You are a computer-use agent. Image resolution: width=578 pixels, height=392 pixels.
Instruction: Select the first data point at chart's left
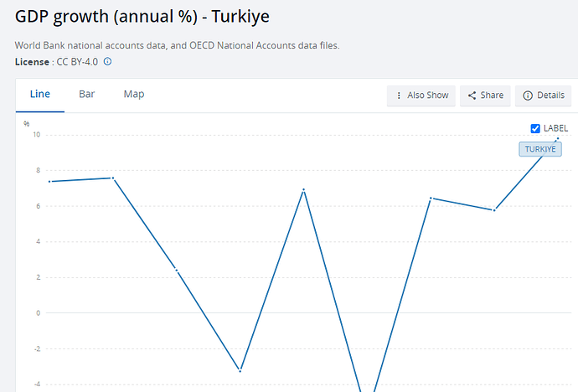click(50, 182)
